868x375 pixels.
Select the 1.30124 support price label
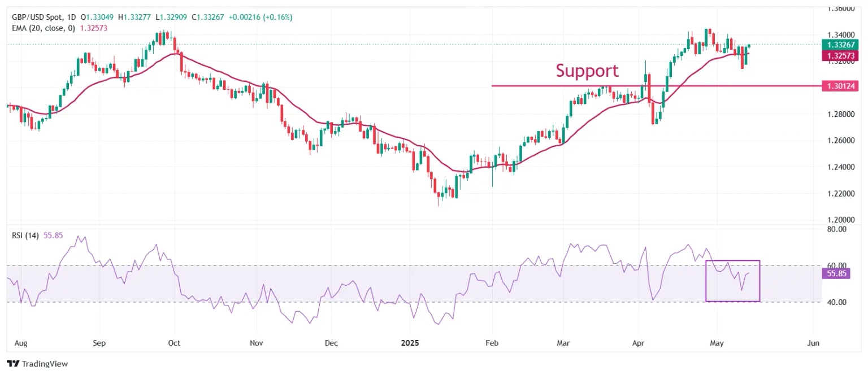coord(840,86)
